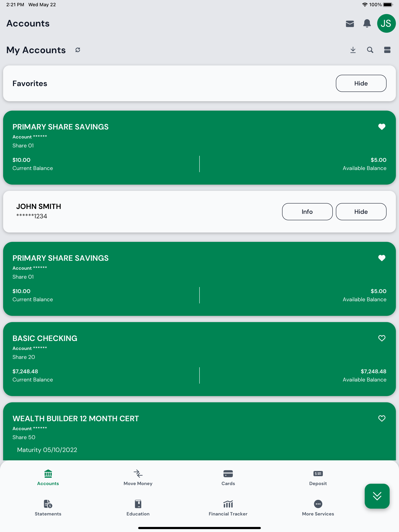Hide John Smith's account list
The height and width of the screenshot is (532, 399).
pyautogui.click(x=361, y=212)
